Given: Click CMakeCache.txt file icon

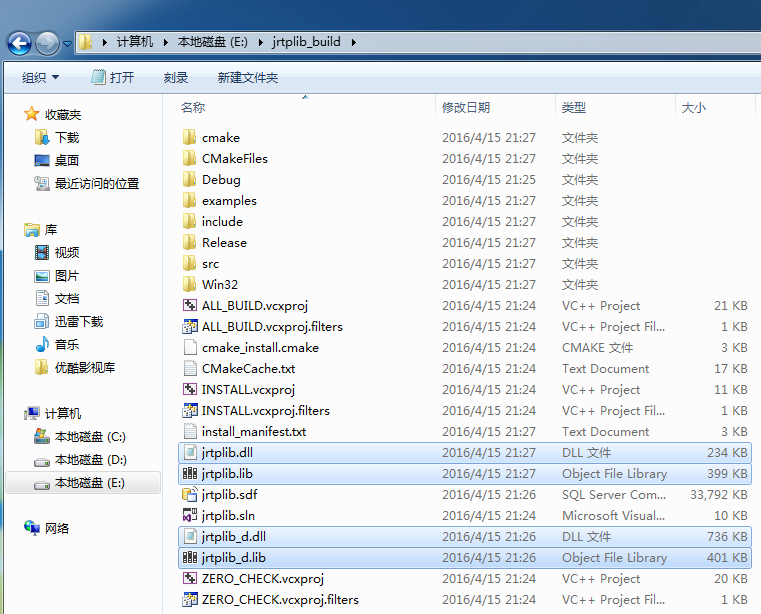Looking at the screenshot, I should point(190,368).
